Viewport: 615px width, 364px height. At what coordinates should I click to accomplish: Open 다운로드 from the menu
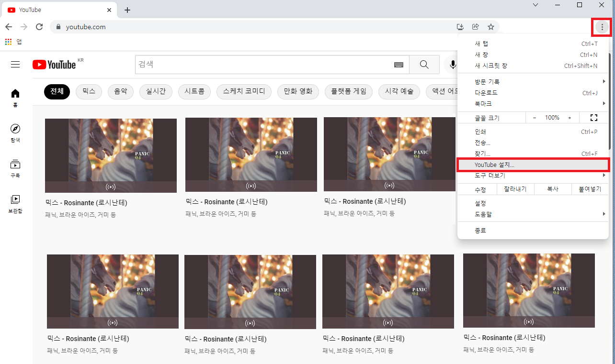[x=533, y=93]
